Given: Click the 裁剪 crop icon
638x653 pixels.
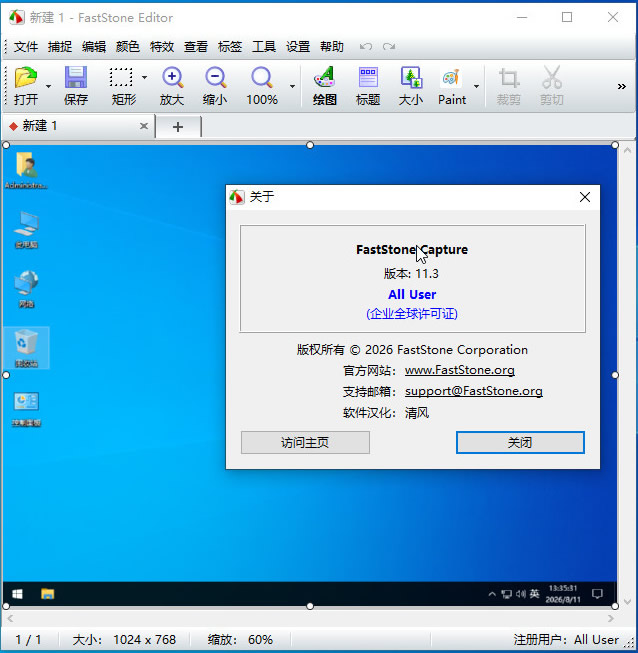Looking at the screenshot, I should (508, 85).
